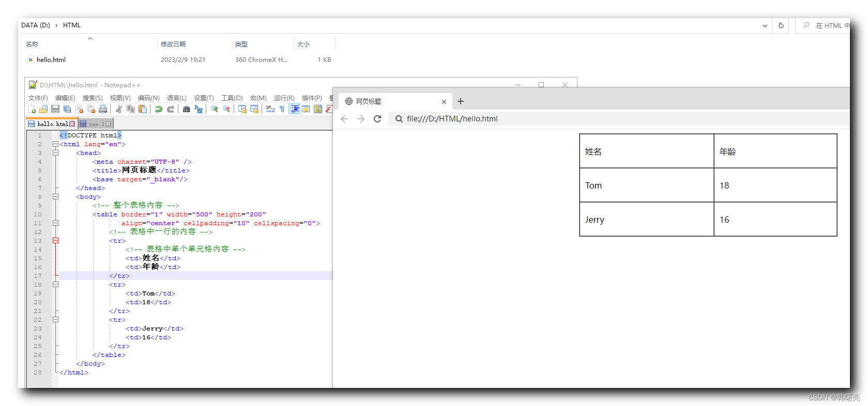Expand the Explorer address bar history dropdown

(x=765, y=25)
